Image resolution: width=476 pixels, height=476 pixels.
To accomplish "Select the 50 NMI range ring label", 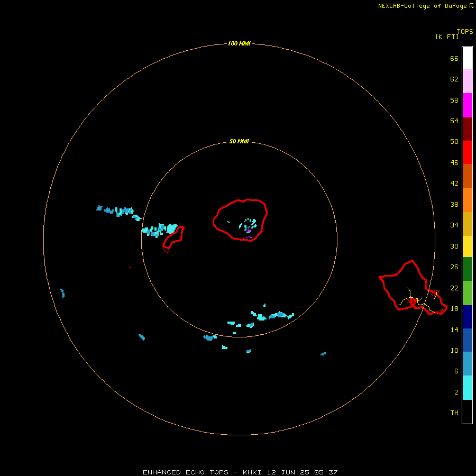I will pos(239,141).
